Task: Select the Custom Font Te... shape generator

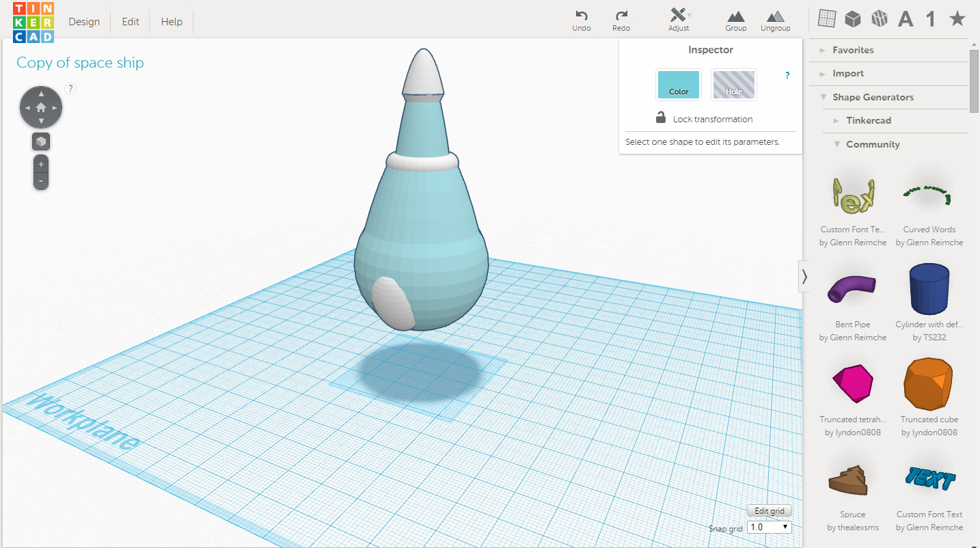Action: click(853, 205)
